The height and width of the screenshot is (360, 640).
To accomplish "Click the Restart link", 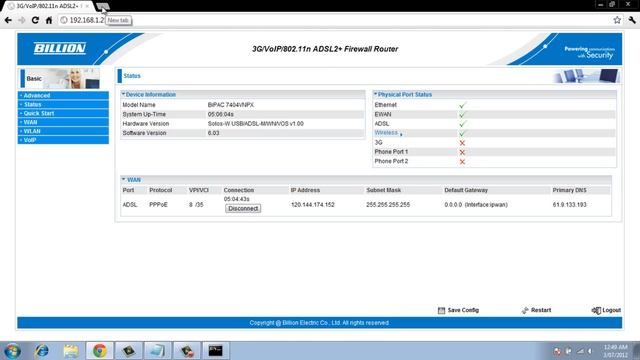I will pos(541,310).
